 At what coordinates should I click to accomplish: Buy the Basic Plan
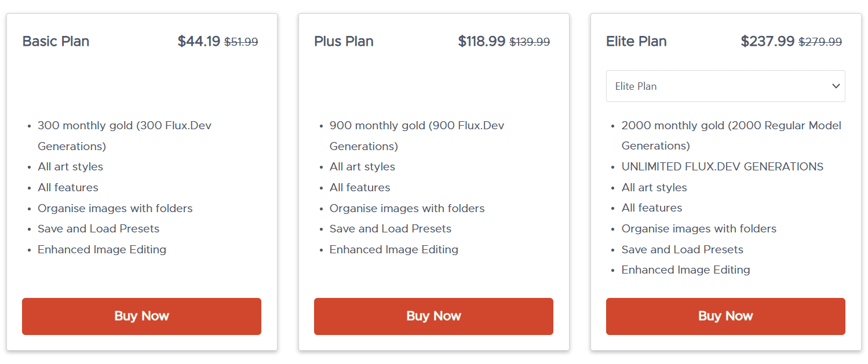point(141,316)
